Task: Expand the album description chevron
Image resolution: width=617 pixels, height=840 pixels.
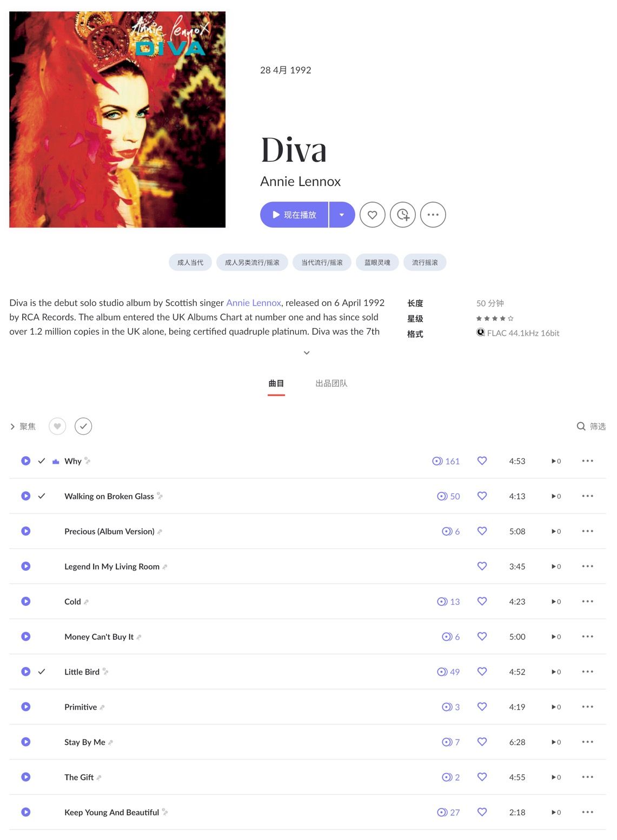Action: pyautogui.click(x=307, y=352)
